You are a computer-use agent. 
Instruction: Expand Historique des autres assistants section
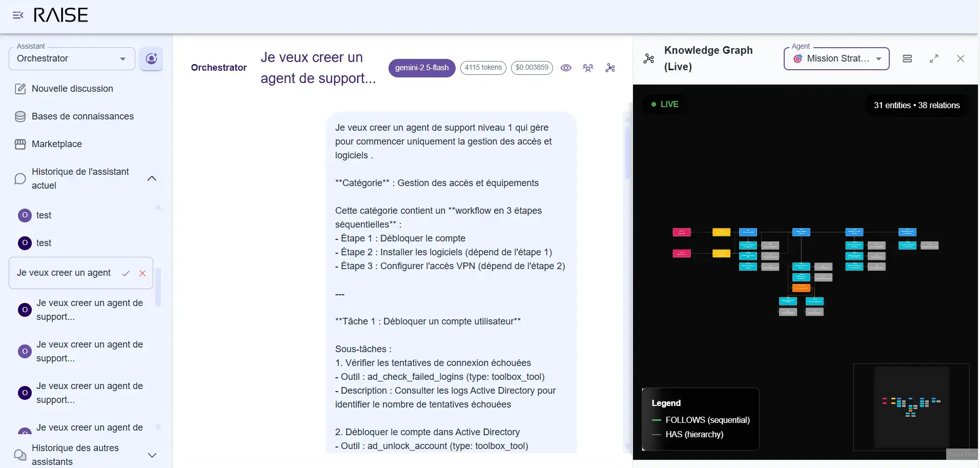point(152,455)
